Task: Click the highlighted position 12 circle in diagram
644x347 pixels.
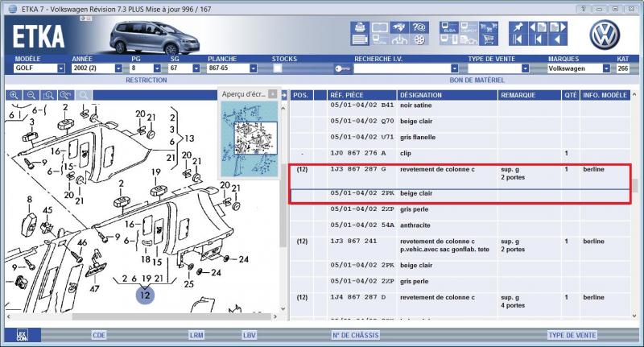Action: tap(145, 295)
